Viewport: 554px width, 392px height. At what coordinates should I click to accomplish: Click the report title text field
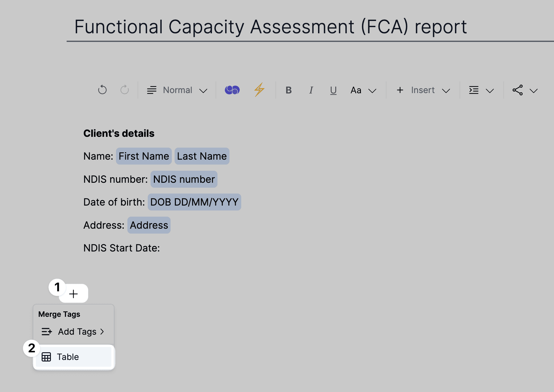pyautogui.click(x=270, y=27)
